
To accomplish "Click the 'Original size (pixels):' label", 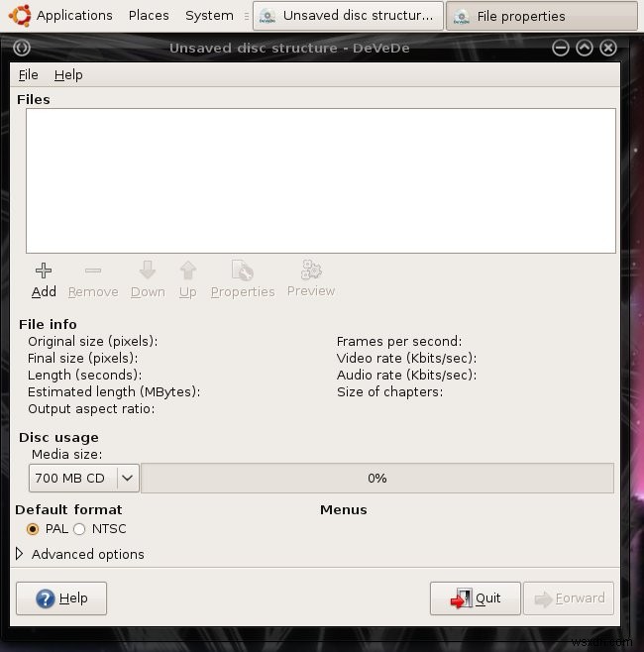I will 93,342.
